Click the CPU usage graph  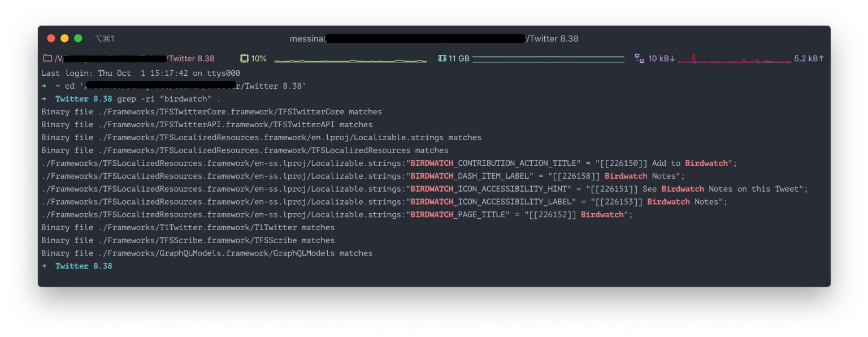tap(350, 59)
